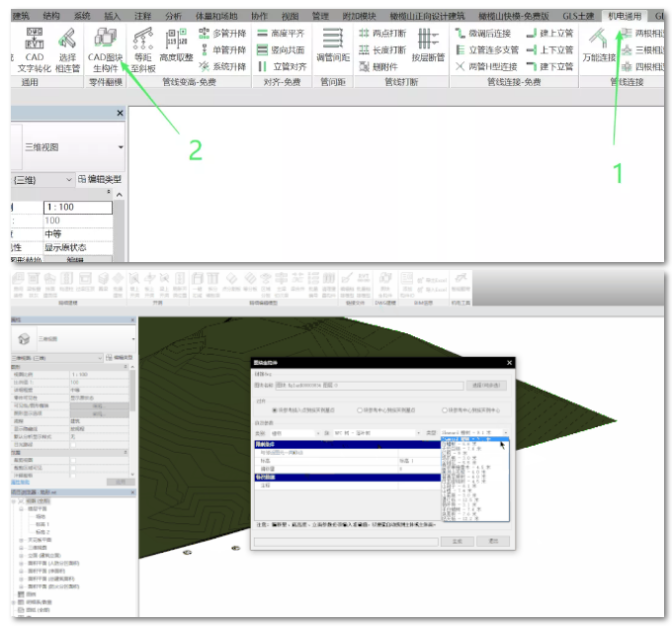
Task: Close the block-to-component dialog
Action: pyautogui.click(x=509, y=363)
